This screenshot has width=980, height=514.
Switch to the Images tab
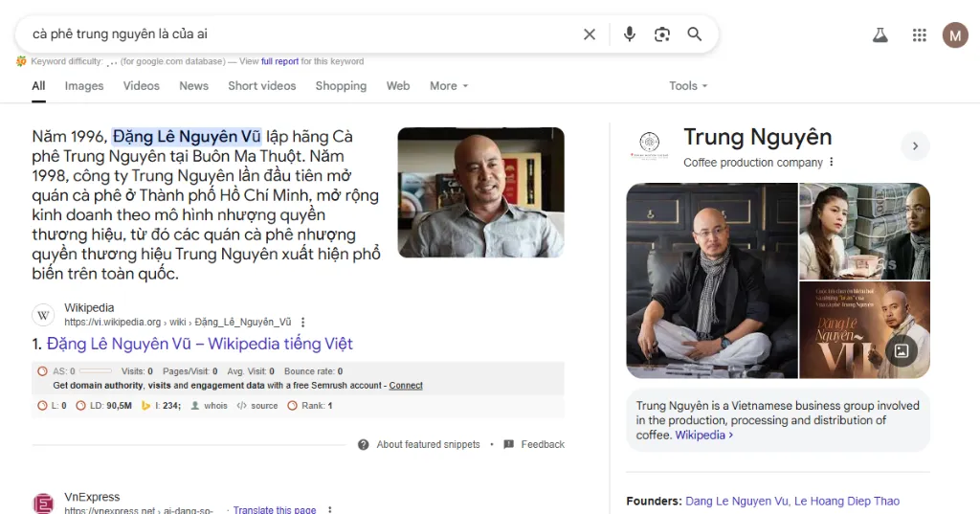point(84,86)
